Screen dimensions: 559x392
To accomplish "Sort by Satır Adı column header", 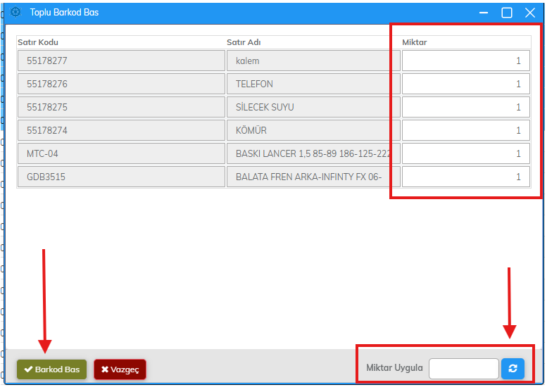I will tap(244, 42).
